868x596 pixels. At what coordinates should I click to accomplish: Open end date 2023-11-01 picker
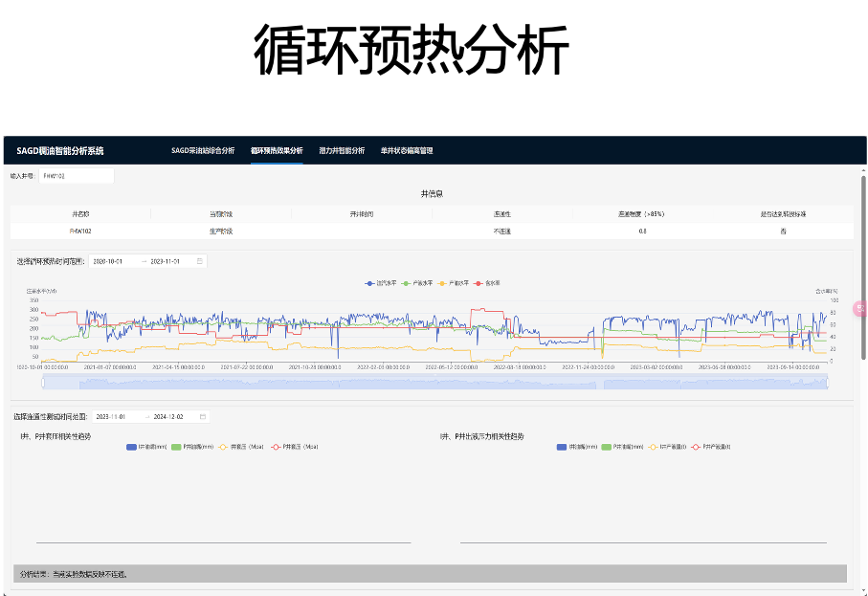click(x=168, y=261)
